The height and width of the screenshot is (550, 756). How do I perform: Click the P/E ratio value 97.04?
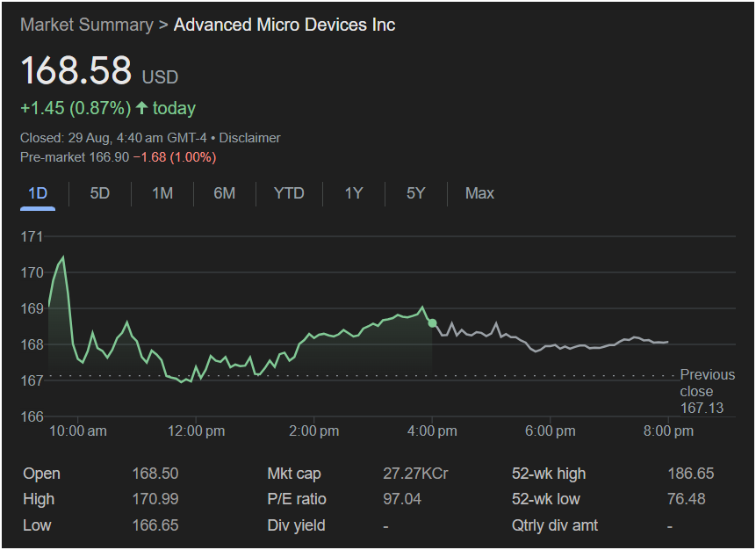pyautogui.click(x=402, y=499)
